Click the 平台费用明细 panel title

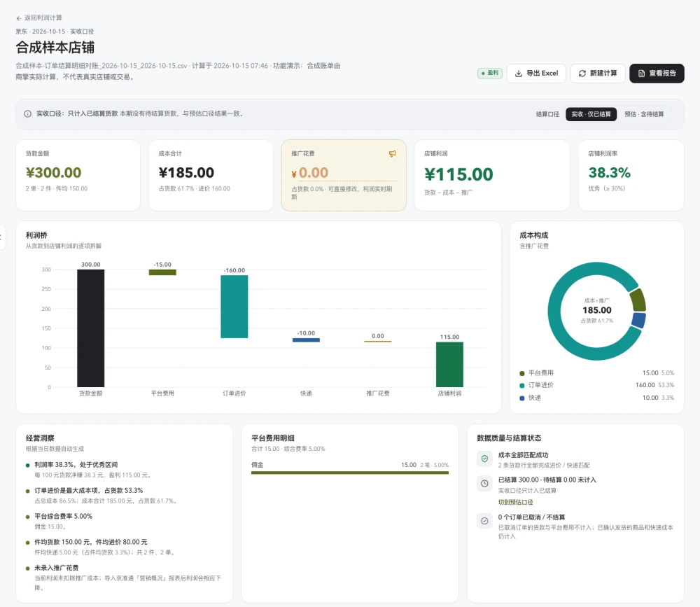point(273,438)
